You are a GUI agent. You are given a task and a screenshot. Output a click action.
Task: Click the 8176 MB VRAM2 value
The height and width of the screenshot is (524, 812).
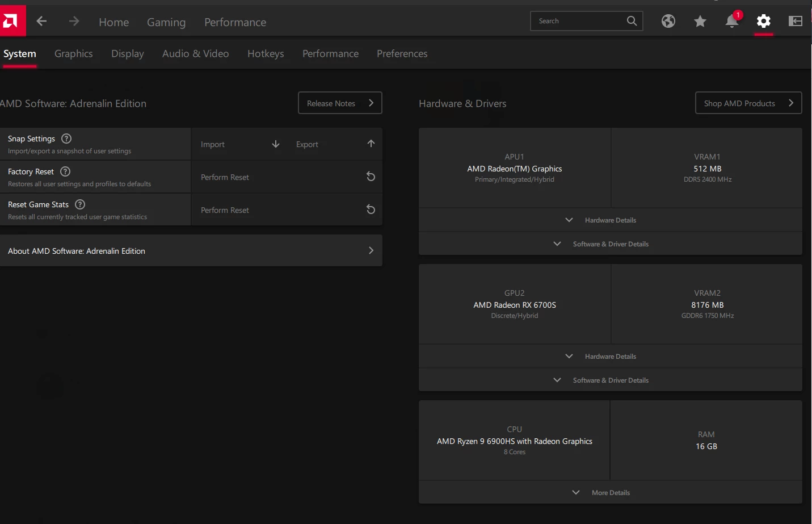point(708,305)
